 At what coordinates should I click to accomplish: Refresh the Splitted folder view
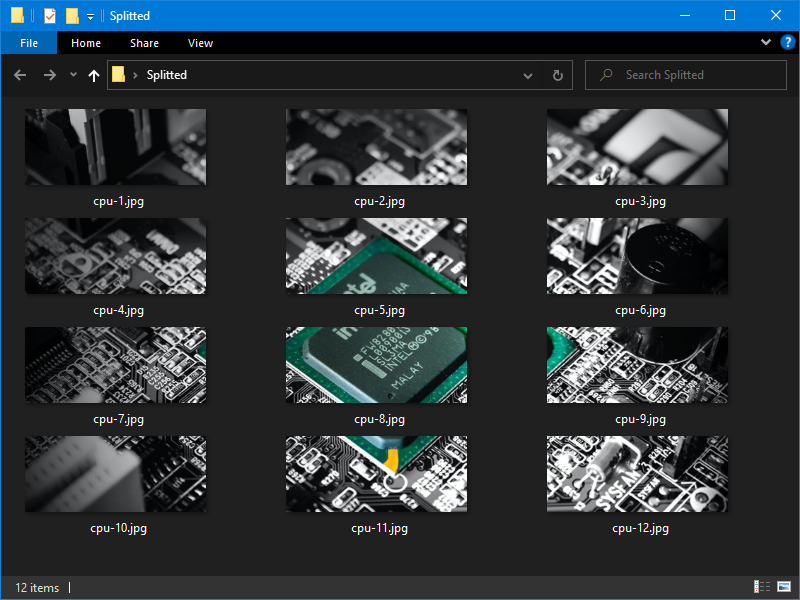557,75
